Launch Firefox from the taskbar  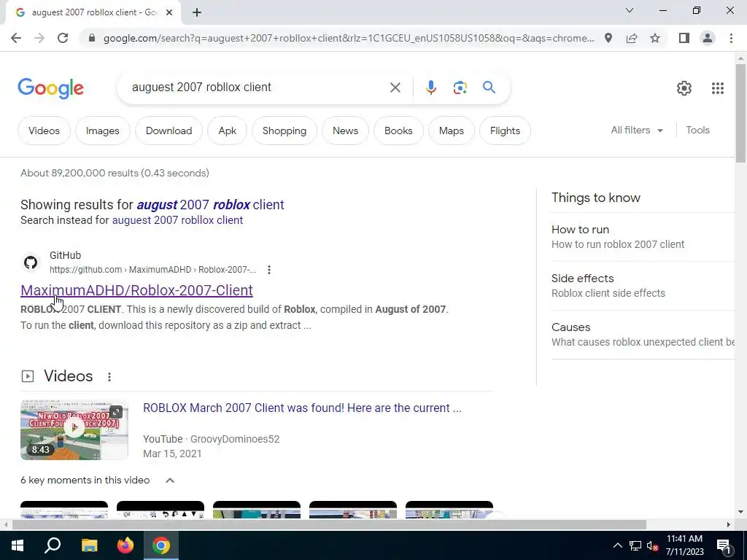point(125,545)
